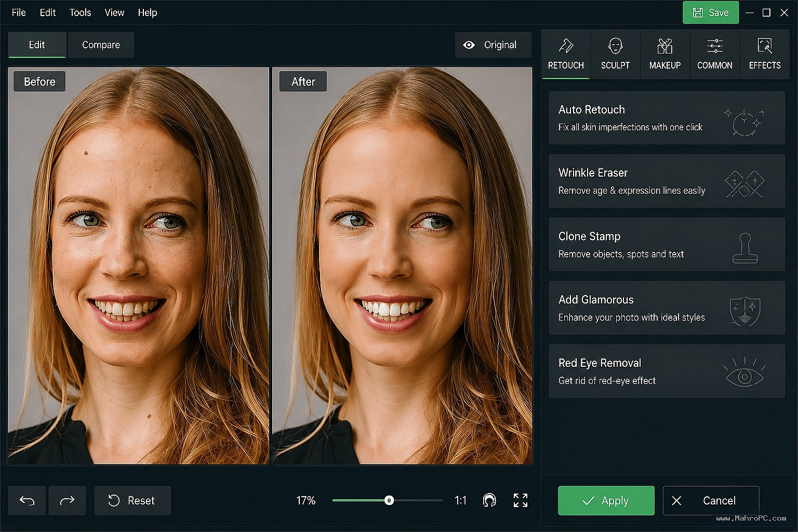Set zoom to 1:1 actual size
The height and width of the screenshot is (532, 798).
click(460, 500)
